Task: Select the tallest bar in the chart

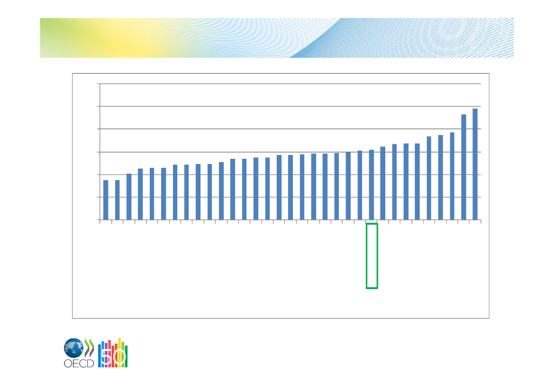Action: tap(475, 164)
